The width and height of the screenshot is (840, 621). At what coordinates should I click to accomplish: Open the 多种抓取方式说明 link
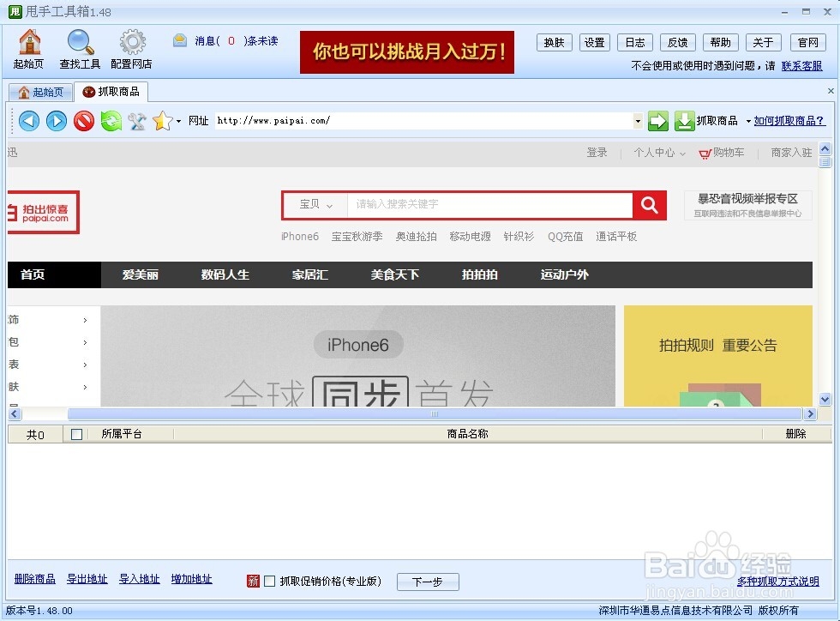[x=778, y=582]
